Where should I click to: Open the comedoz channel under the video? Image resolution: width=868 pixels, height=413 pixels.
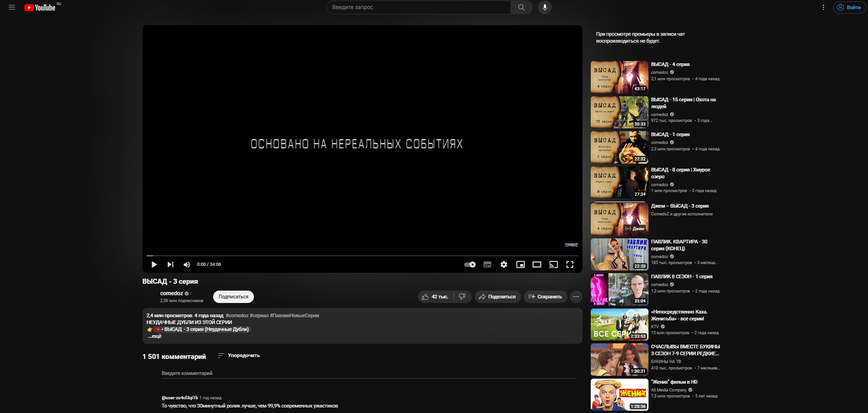171,293
